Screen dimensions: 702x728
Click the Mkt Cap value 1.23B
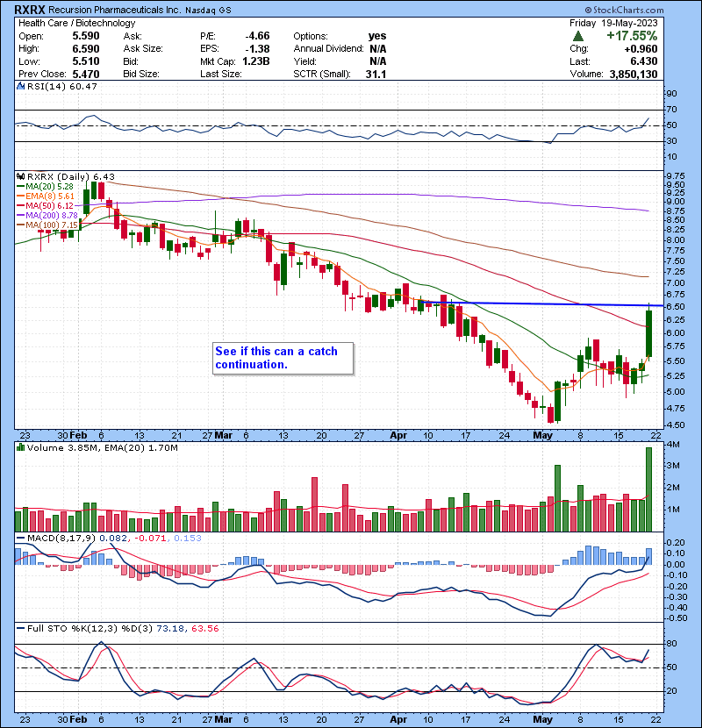point(256,61)
